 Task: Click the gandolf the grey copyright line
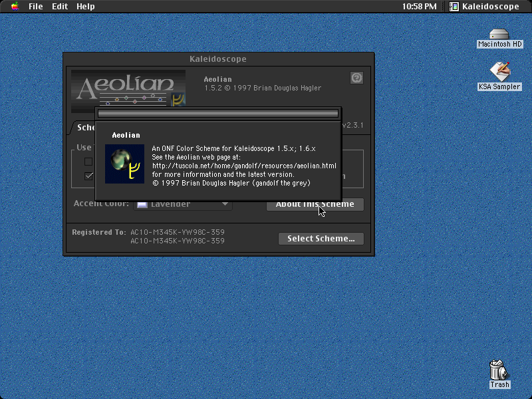tap(231, 184)
